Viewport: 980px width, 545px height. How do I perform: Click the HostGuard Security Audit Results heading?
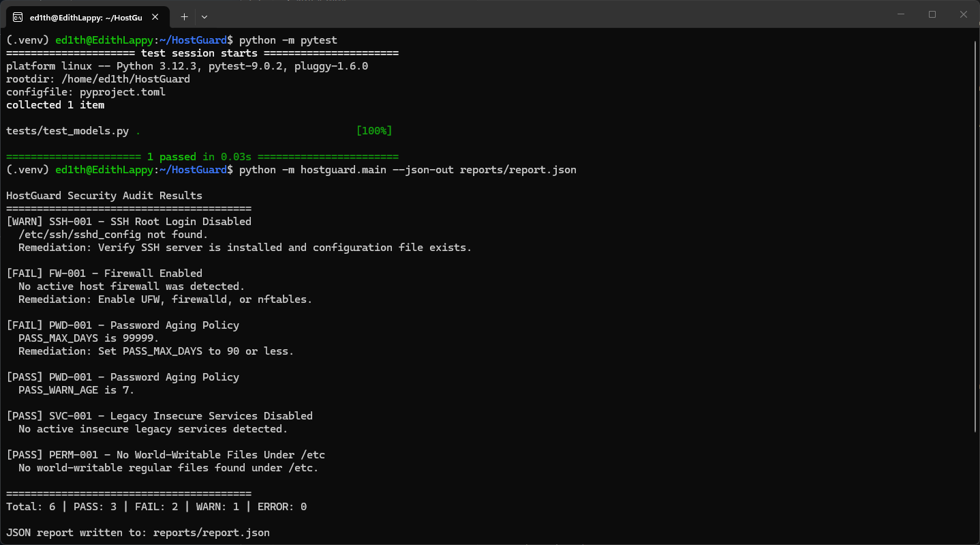(x=103, y=195)
